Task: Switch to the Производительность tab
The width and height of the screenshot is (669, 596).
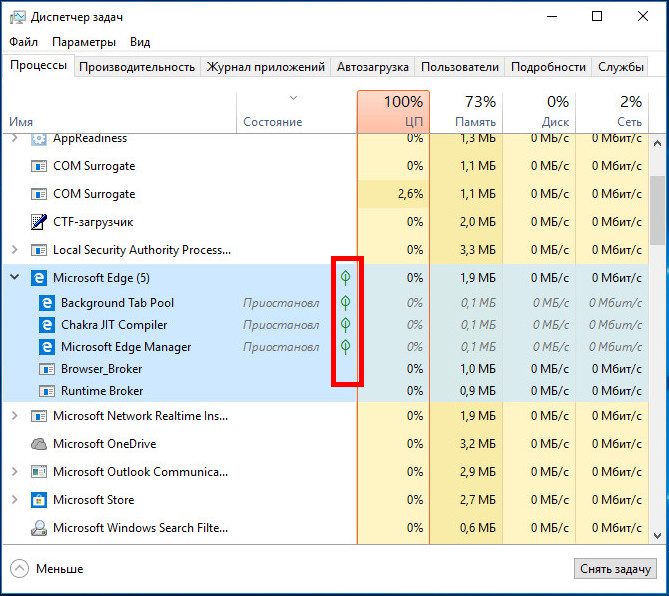Action: pos(137,67)
